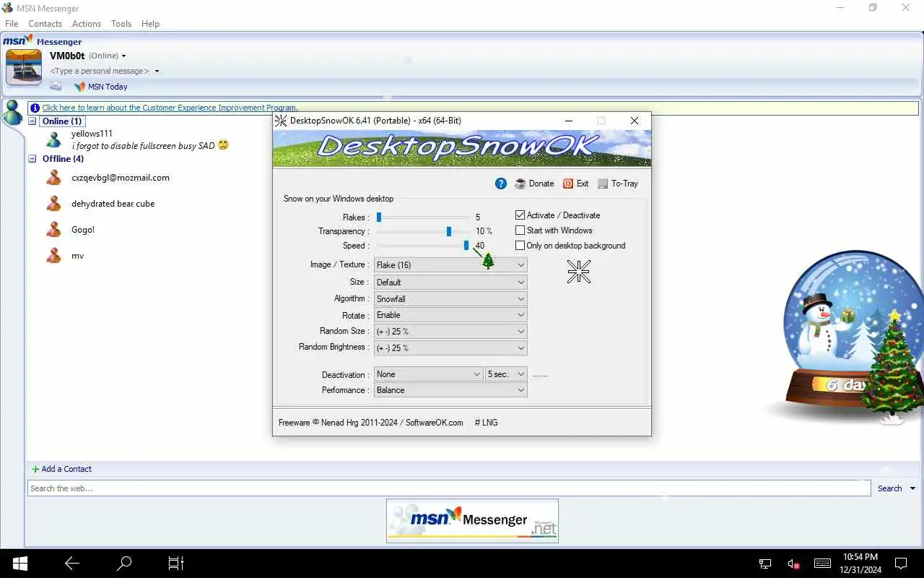Click the Speed slider handle
The width and height of the screenshot is (924, 578).
466,246
